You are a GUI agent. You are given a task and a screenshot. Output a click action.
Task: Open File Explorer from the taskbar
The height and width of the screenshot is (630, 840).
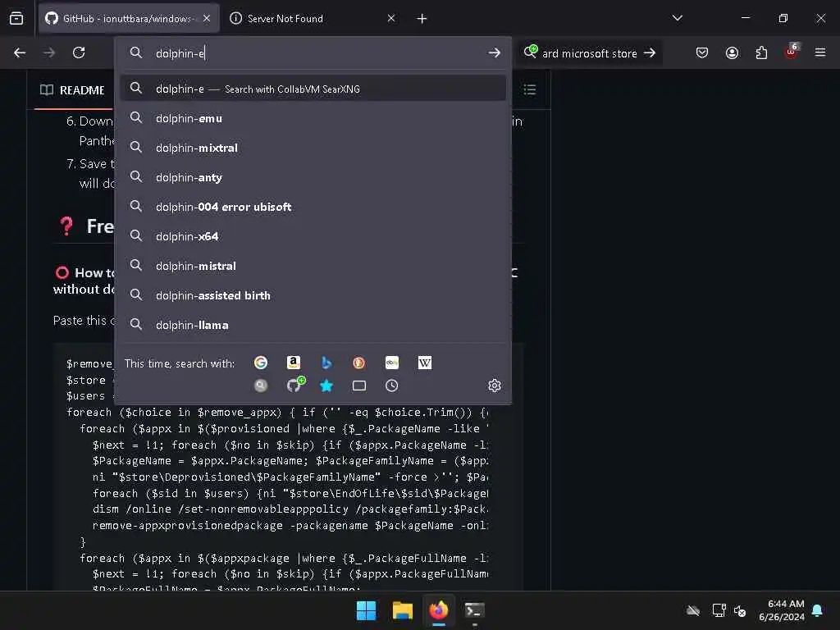(402, 610)
